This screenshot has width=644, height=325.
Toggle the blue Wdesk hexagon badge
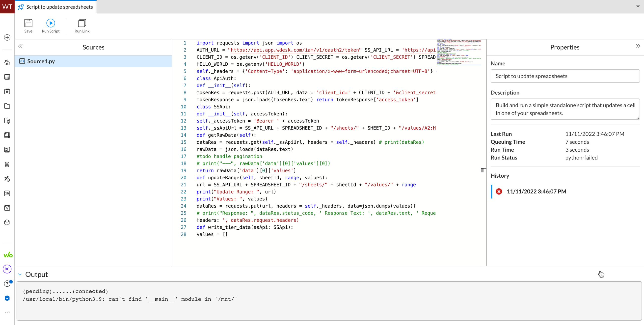(x=7, y=298)
